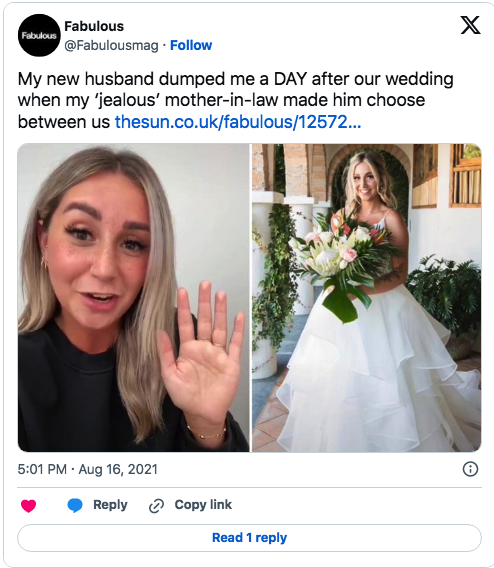Image resolution: width=494 pixels, height=568 pixels.
Task: Open the 5:01 PM Aug 16, 2021 timestamp
Action: coord(88,469)
